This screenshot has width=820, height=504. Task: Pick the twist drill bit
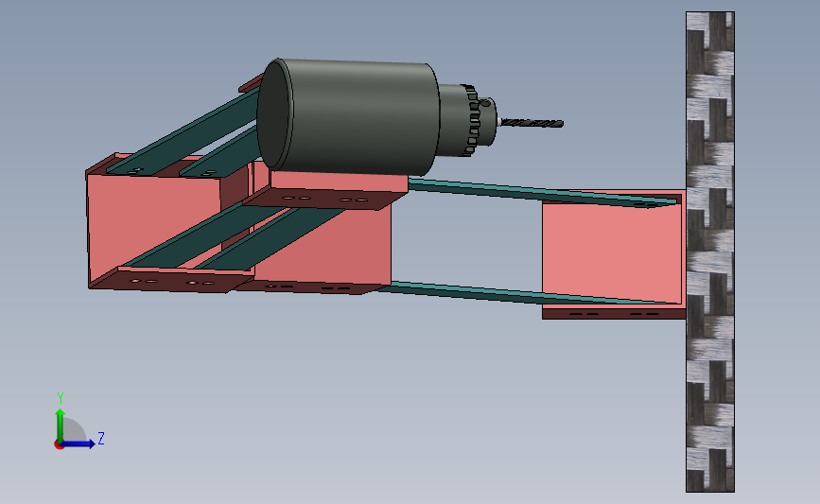pyautogui.click(x=531, y=123)
